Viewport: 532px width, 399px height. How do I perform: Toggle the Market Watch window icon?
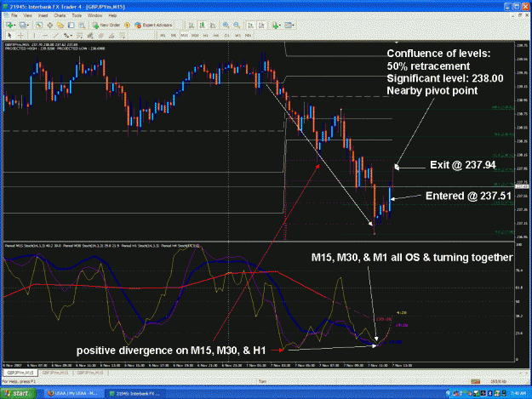pos(39,25)
